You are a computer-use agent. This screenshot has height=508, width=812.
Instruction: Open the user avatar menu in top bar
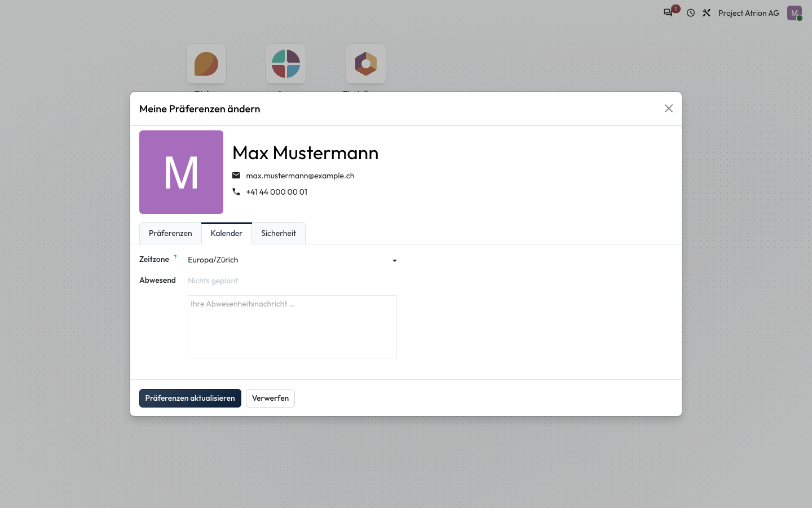(x=795, y=13)
